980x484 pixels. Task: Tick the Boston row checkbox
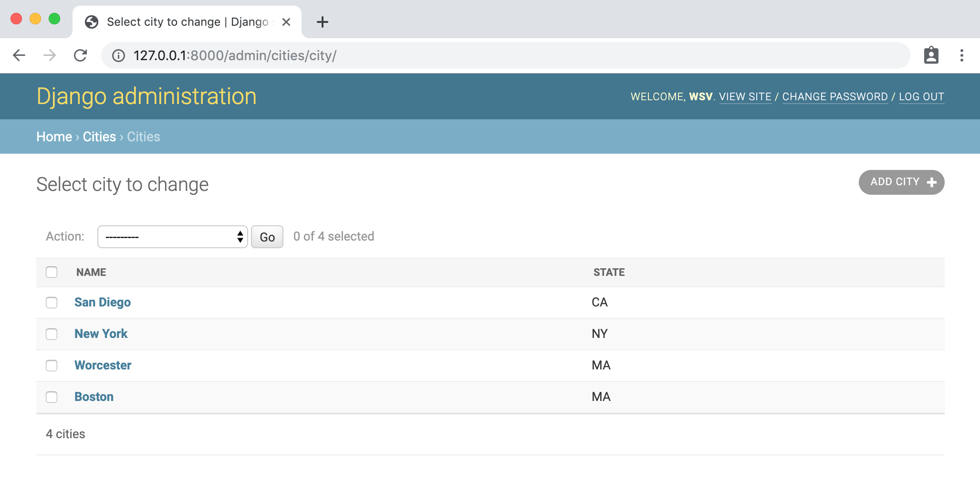click(x=52, y=397)
